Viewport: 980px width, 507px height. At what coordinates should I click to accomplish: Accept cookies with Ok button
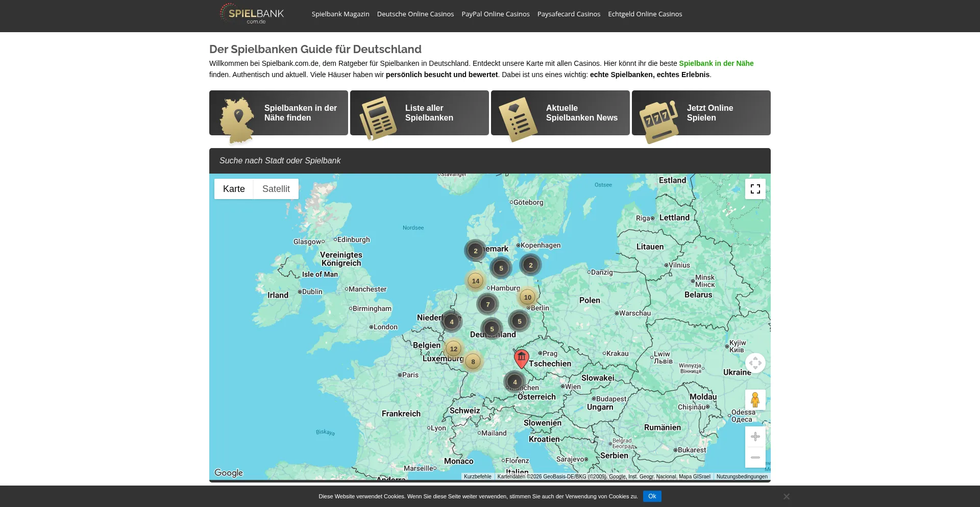(x=652, y=496)
